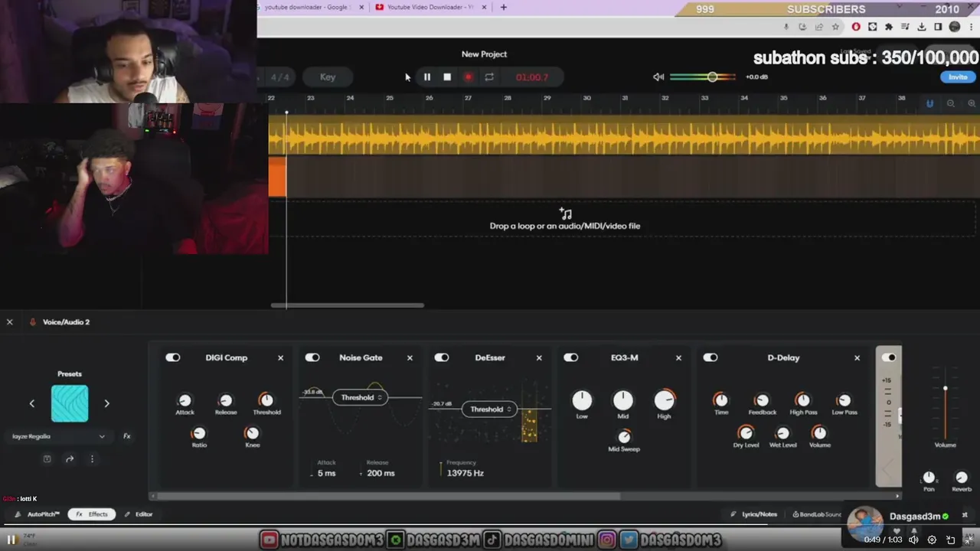
Task: Click the blue Invite button
Action: [958, 77]
